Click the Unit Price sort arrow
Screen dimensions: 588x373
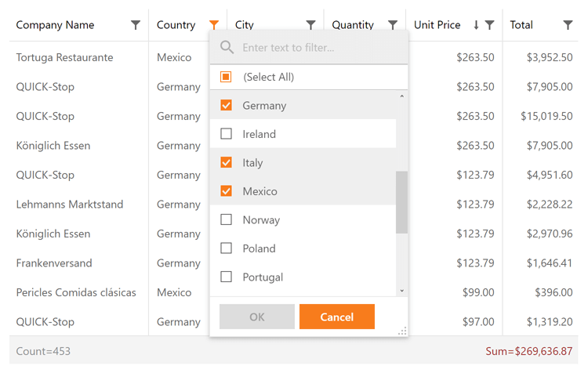(476, 25)
